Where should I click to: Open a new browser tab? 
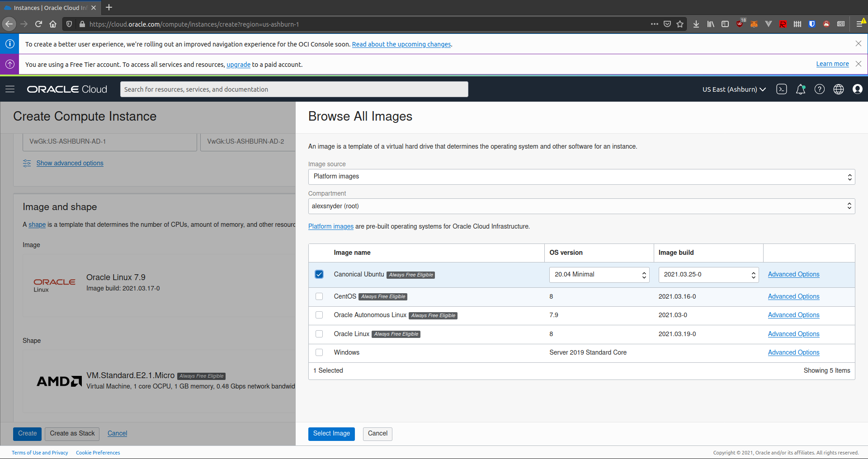(109, 7)
